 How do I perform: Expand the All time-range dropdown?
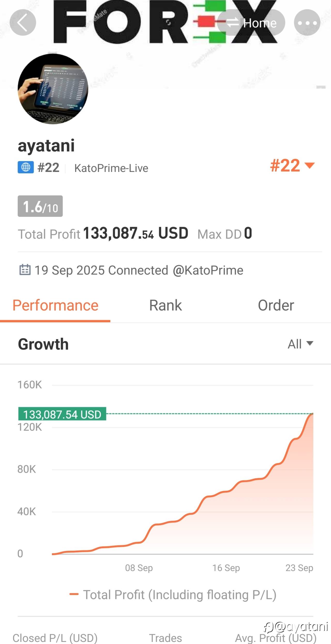point(300,344)
